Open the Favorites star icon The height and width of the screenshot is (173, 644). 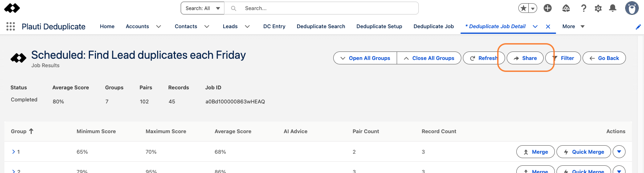coord(524,8)
